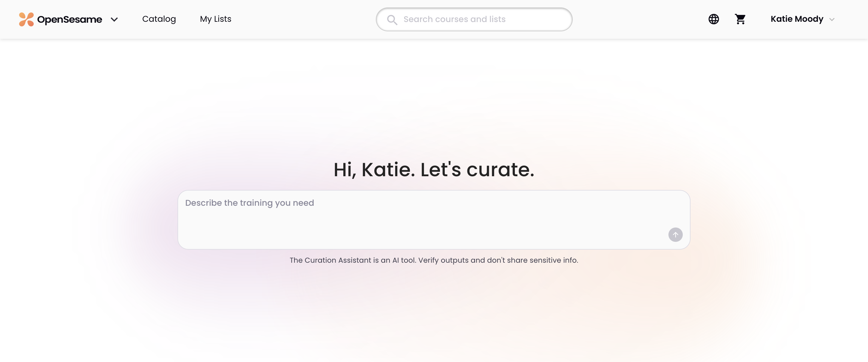
Task: Click the 'Hi, Katie. Let's curate.' heading
Action: pyautogui.click(x=434, y=169)
